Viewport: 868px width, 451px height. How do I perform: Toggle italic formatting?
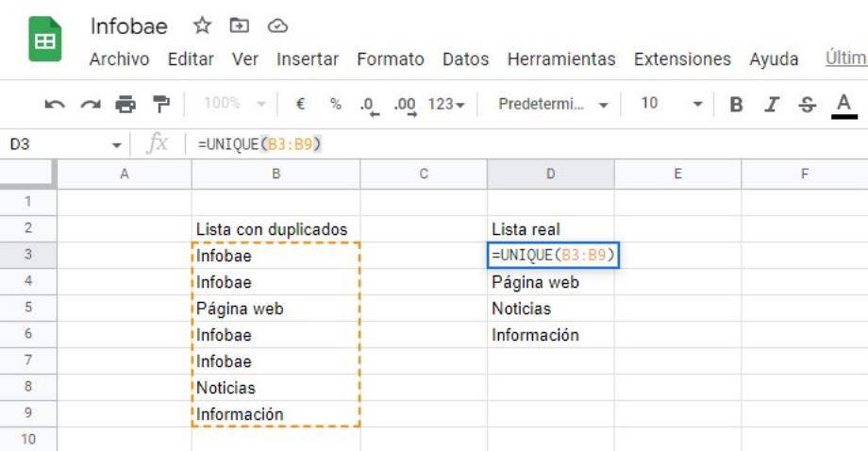pyautogui.click(x=772, y=104)
